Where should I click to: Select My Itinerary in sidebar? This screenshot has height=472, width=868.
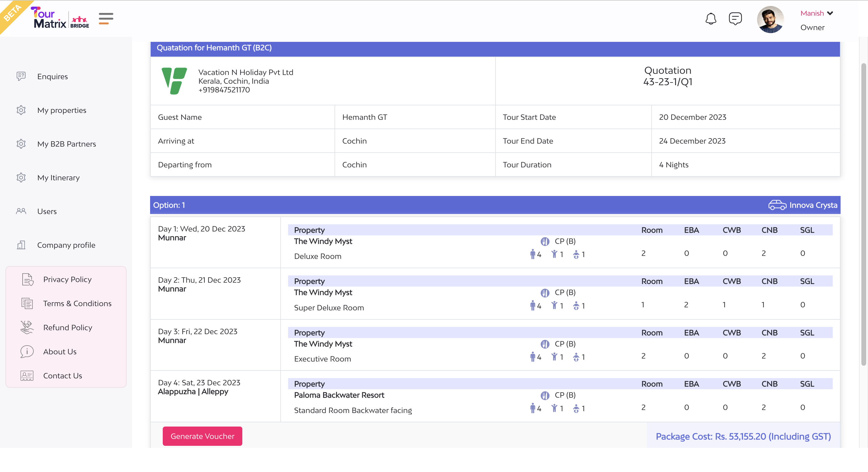[58, 177]
